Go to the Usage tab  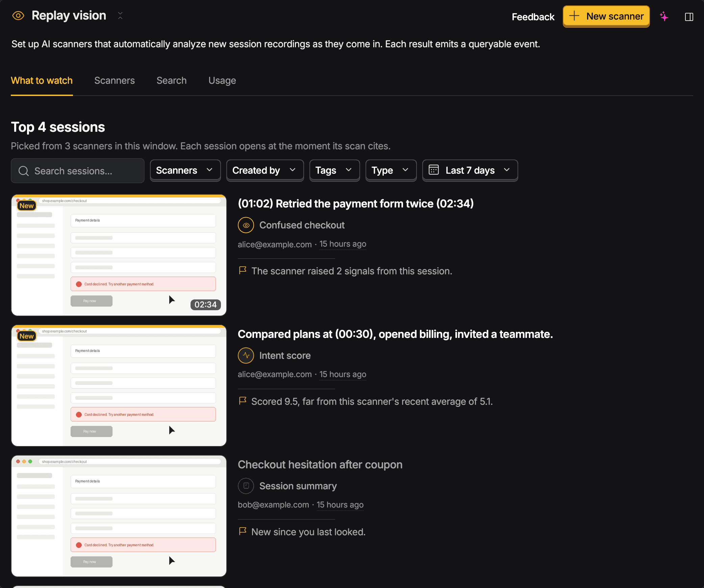222,80
